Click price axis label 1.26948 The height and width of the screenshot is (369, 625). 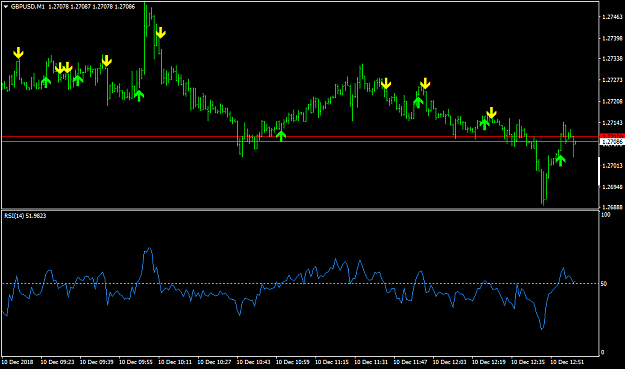[612, 187]
